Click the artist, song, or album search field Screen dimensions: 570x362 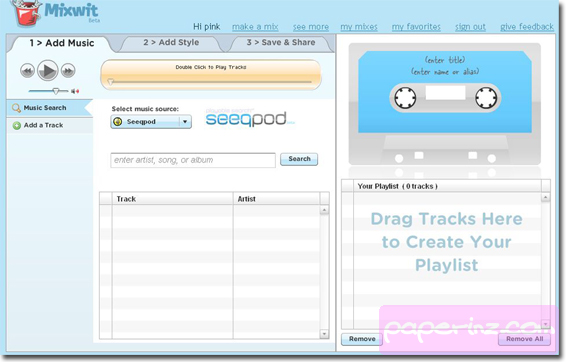click(x=193, y=160)
